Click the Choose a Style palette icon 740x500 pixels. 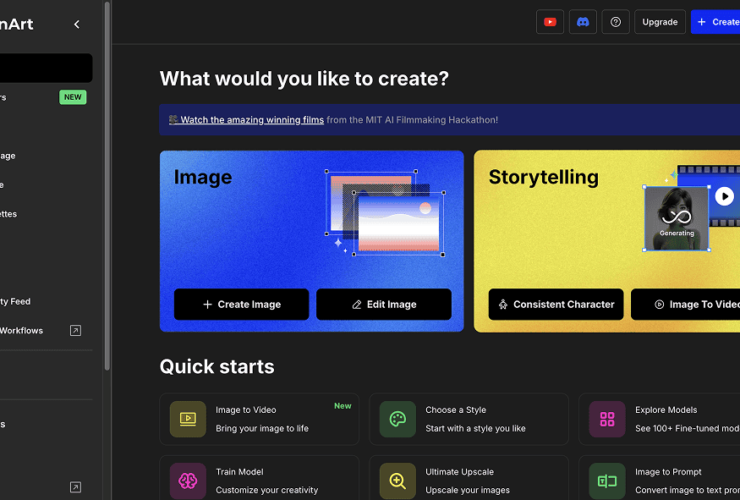pyautogui.click(x=397, y=419)
